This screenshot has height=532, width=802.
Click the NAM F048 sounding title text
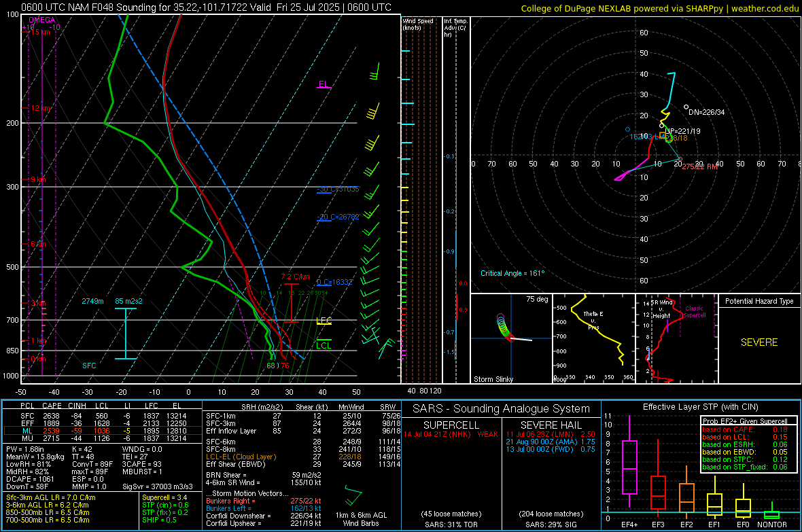click(x=206, y=7)
